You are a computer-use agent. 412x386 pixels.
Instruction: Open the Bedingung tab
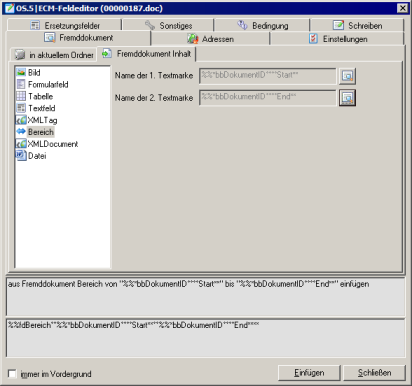(262, 25)
